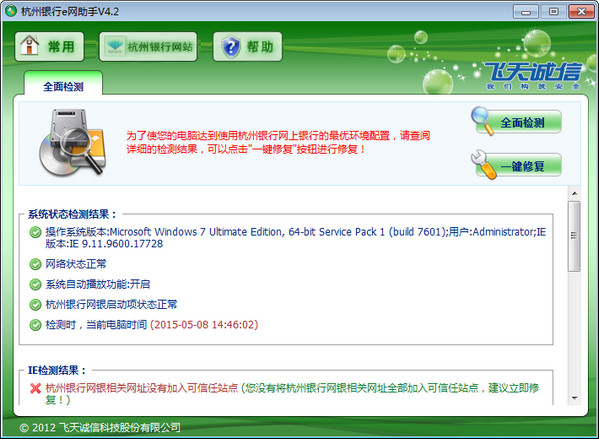The width and height of the screenshot is (599, 439).
Task: Click the green check next to 网络状态正常
Action: point(35,264)
